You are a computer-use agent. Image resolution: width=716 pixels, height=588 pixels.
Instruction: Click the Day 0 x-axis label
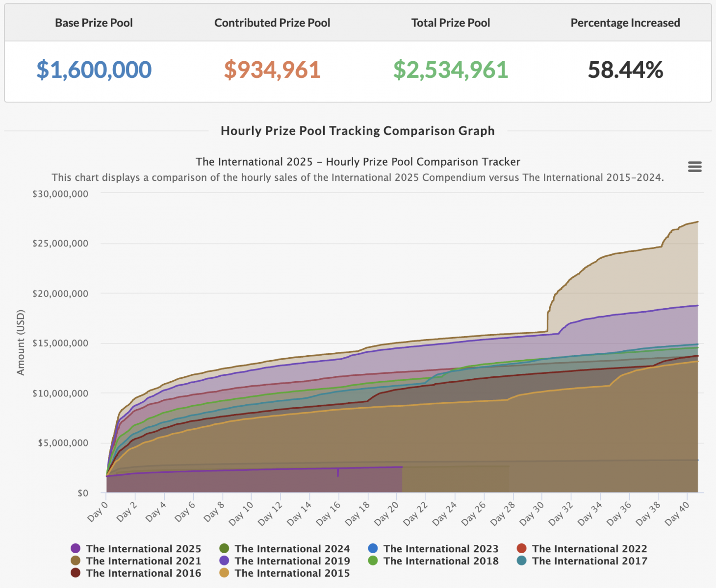click(98, 511)
